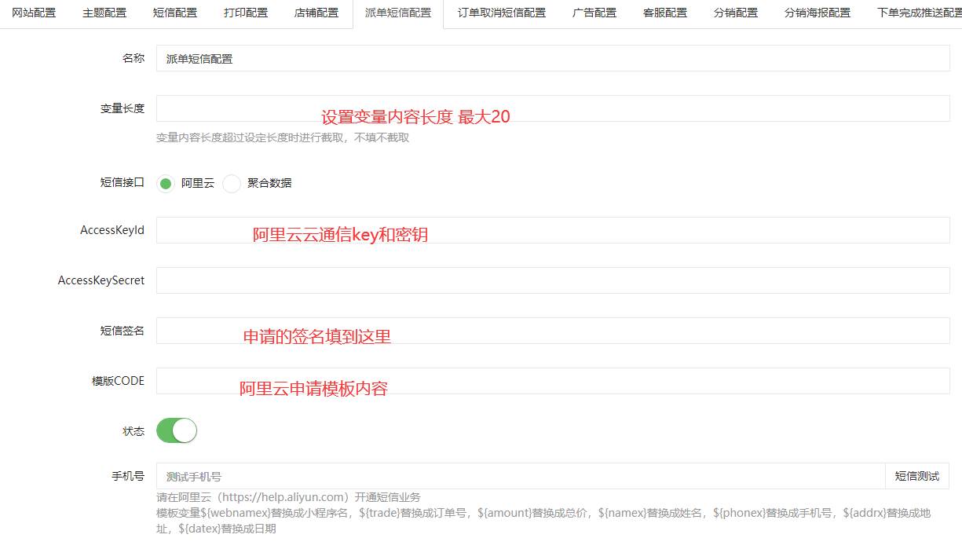Select the 阿里云 SMS interface radio button
This screenshot has width=962, height=560.
(166, 184)
